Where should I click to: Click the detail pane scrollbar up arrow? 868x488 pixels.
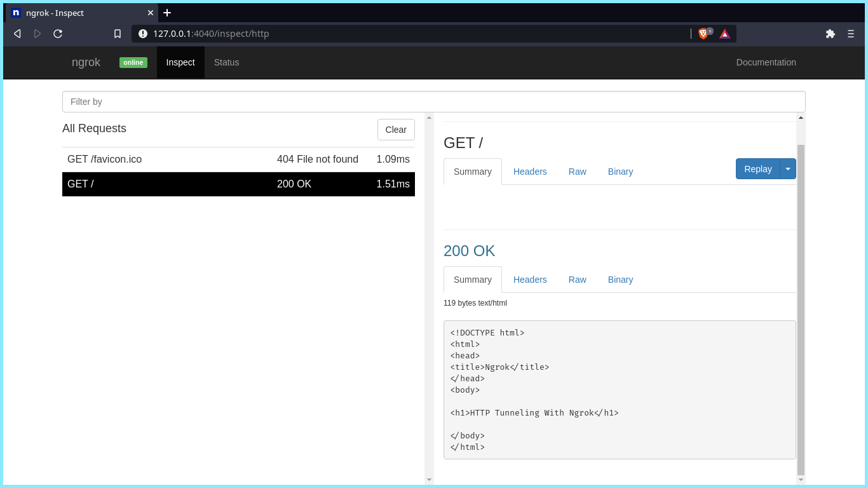[801, 118]
